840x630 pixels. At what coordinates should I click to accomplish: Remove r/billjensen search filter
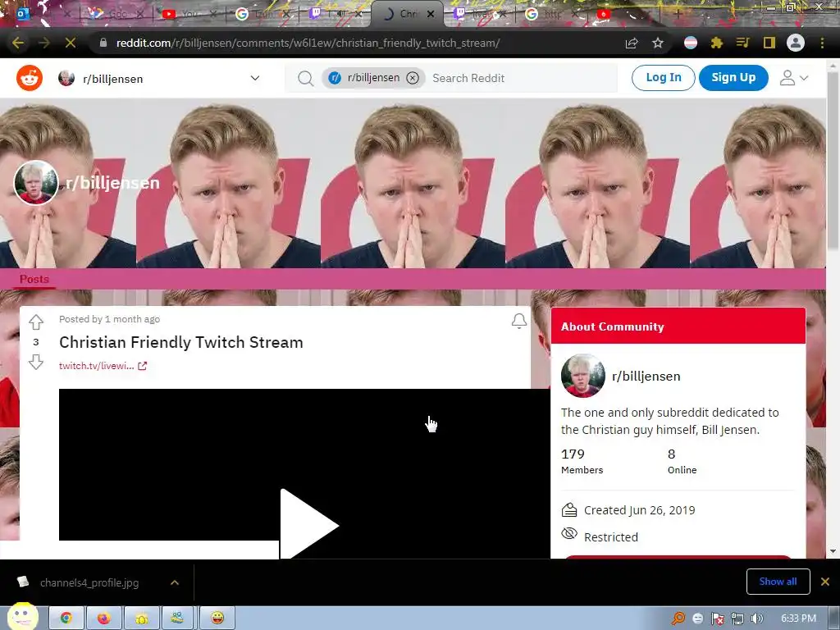tap(413, 78)
